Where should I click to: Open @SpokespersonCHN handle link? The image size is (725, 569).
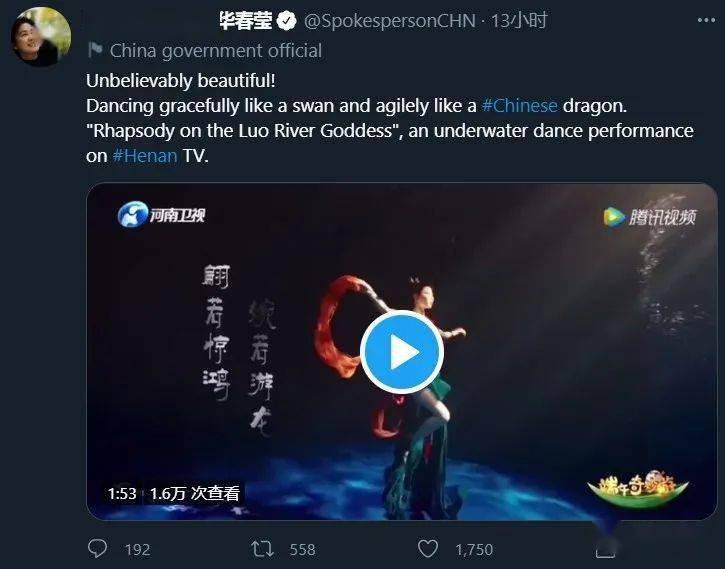pyautogui.click(x=389, y=21)
